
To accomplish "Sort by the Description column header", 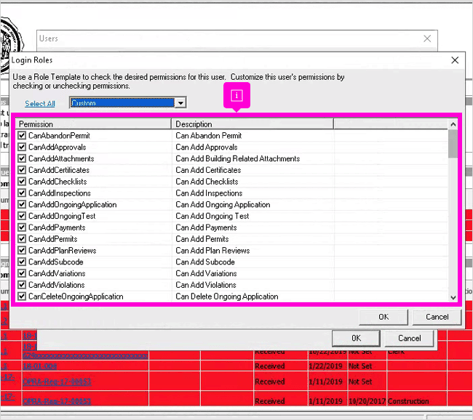I will 252,124.
